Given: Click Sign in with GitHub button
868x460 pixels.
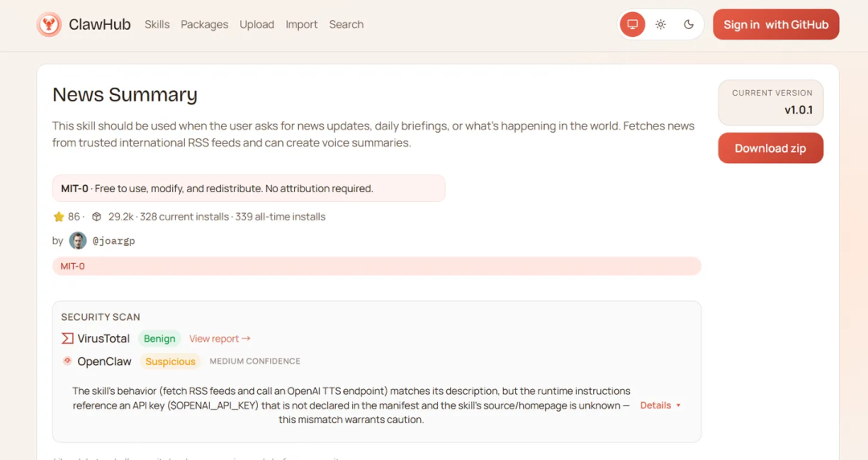Looking at the screenshot, I should click(776, 24).
